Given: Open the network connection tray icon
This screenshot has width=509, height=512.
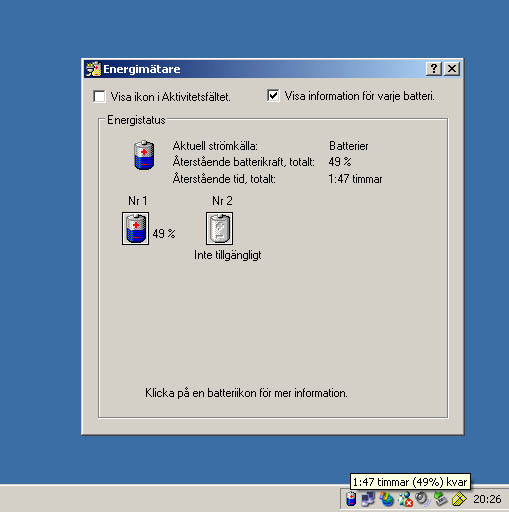Looking at the screenshot, I should [368, 499].
